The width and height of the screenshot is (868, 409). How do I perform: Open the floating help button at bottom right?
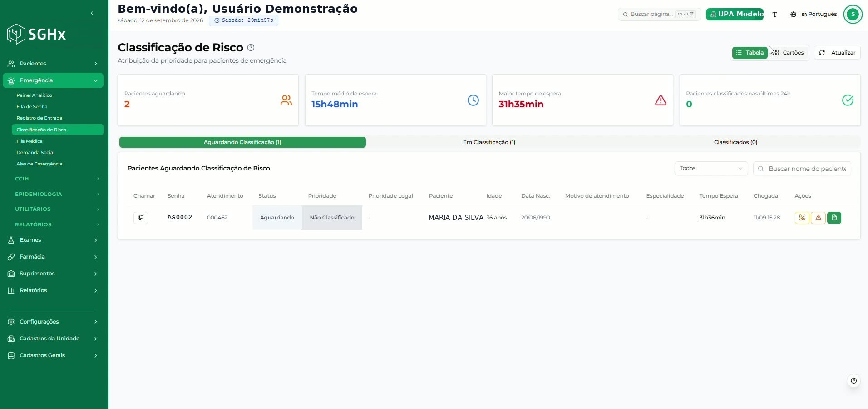click(854, 381)
